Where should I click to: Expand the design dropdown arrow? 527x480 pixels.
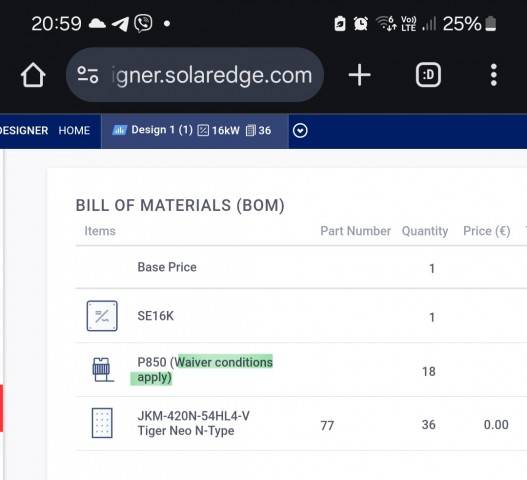pos(300,130)
